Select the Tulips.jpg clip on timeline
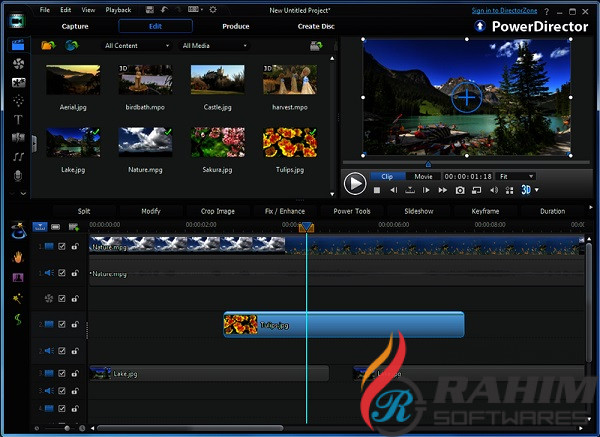Viewport: 600px width, 437px height. pyautogui.click(x=344, y=324)
